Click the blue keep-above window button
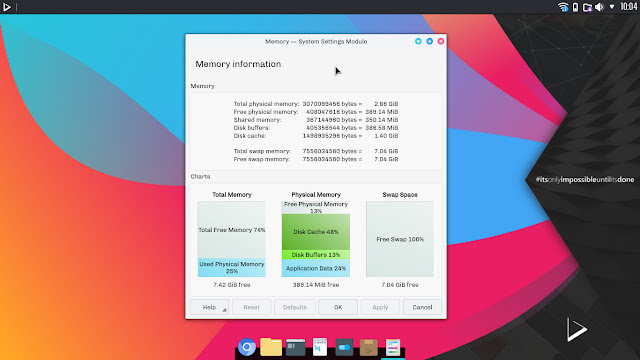 (x=429, y=41)
